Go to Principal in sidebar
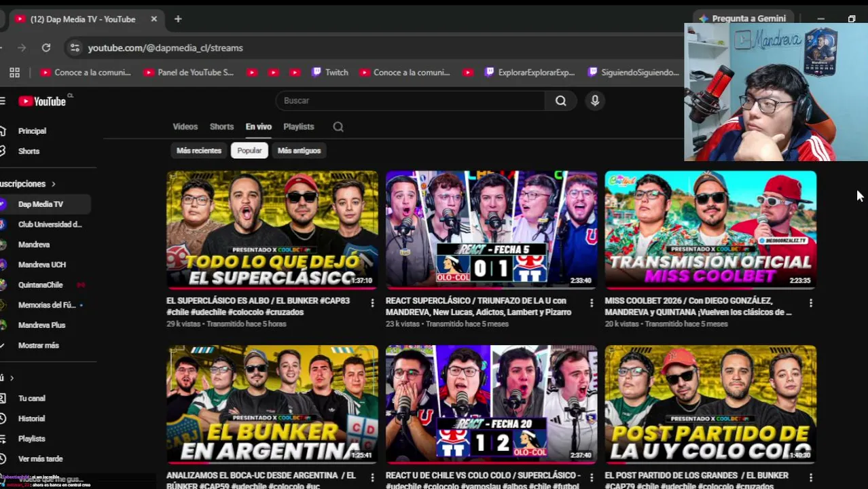 32,131
